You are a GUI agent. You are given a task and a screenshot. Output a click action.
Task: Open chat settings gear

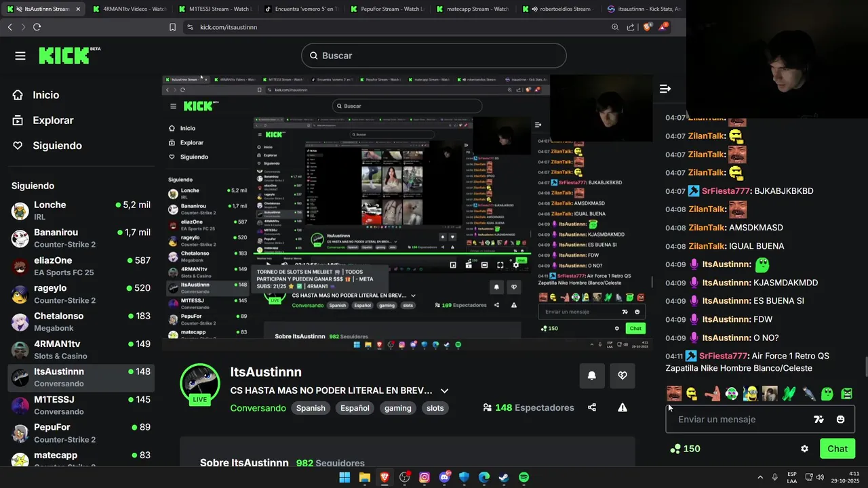pos(804,449)
